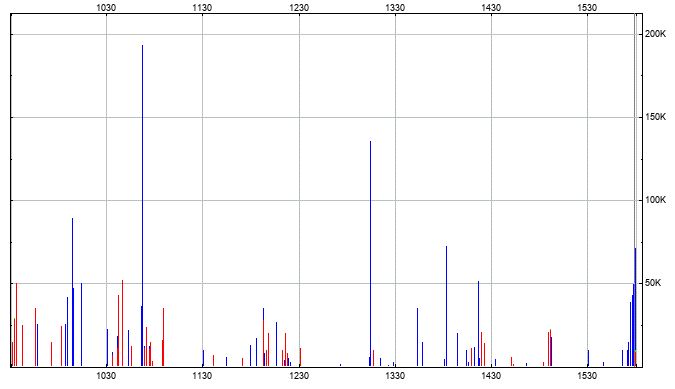Click the 1130 label on the bottom axis
Screen dimensions: 675x389
click(x=202, y=376)
